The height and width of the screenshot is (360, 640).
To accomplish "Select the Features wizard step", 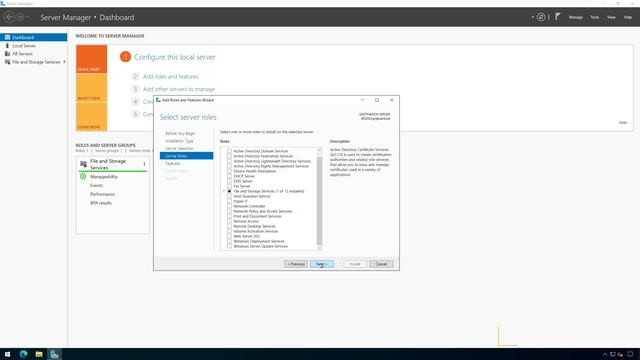I will point(173,163).
